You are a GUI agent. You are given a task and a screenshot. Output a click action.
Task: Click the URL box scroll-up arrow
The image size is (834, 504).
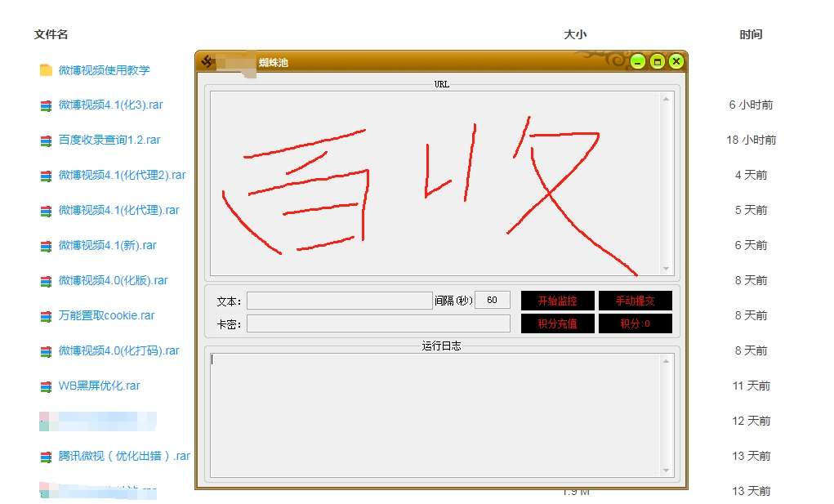[x=666, y=99]
